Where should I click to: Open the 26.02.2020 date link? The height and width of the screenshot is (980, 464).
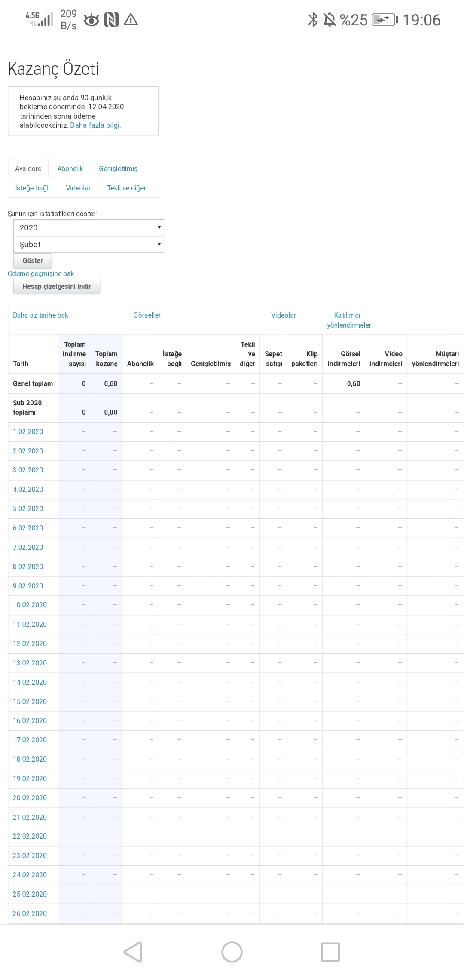30,913
